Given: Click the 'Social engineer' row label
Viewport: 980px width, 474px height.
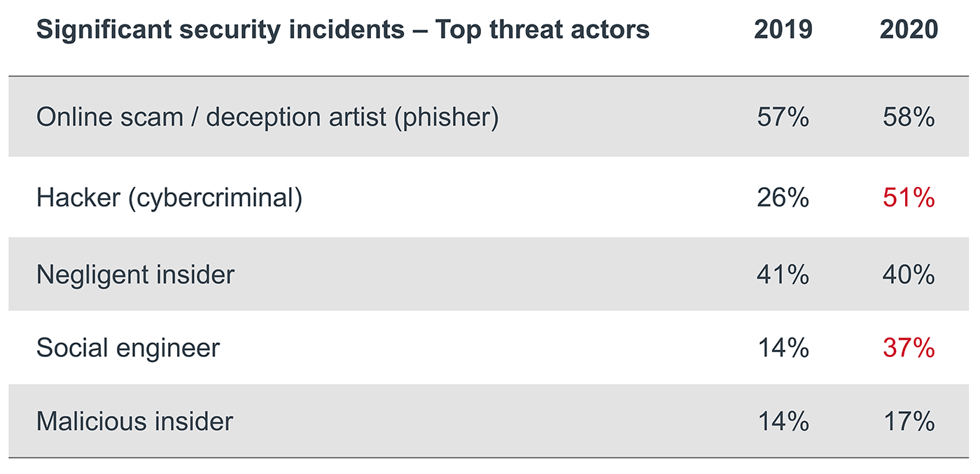Looking at the screenshot, I should click(128, 348).
